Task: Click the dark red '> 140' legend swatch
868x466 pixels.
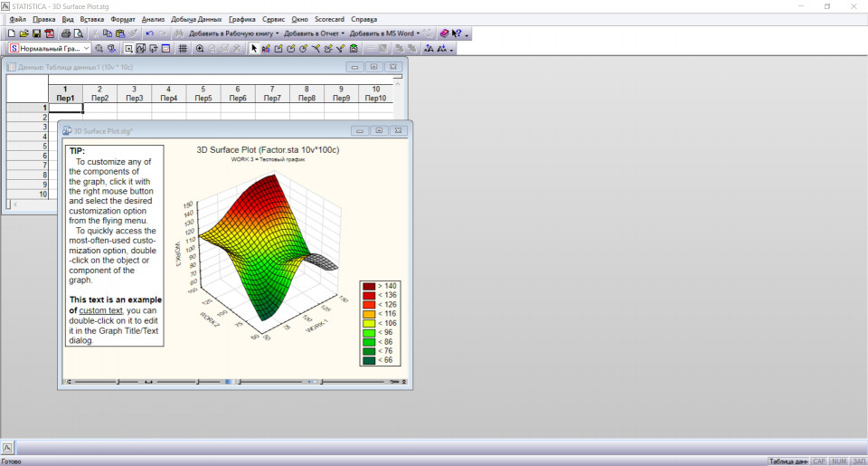Action: 369,286
